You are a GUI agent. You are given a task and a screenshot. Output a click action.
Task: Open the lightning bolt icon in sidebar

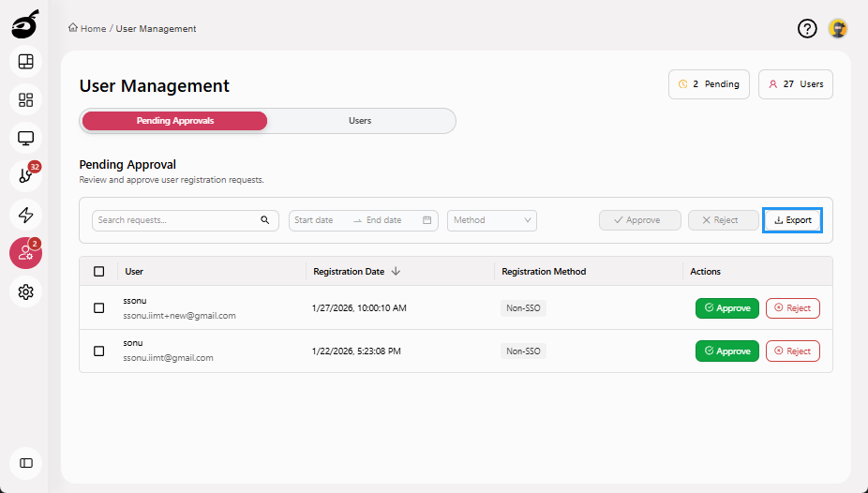[x=26, y=215]
